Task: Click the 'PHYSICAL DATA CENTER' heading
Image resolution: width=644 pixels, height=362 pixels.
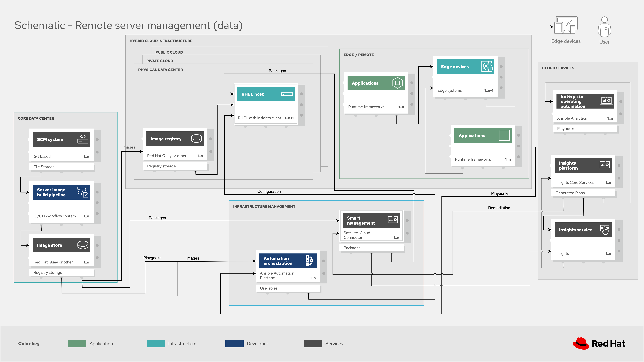Action: coord(160,70)
